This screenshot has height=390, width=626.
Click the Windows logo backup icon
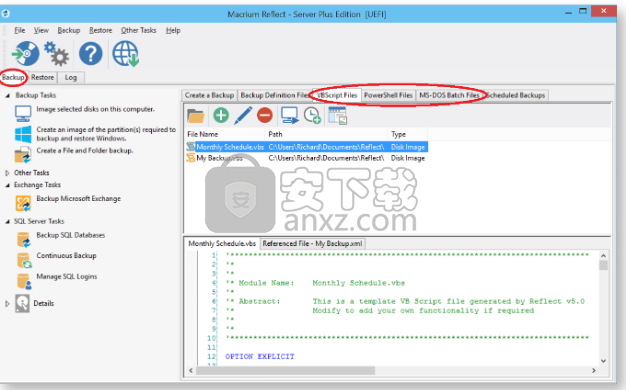[x=23, y=135]
